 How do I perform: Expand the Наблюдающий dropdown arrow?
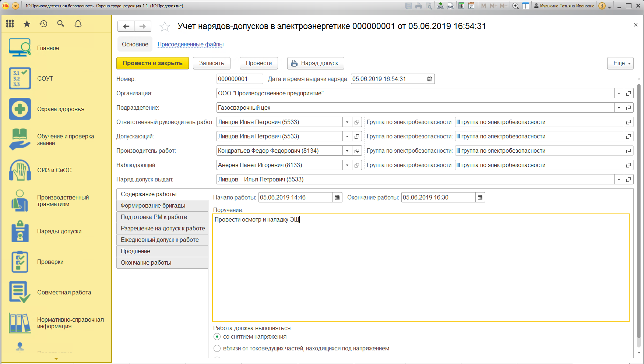click(x=347, y=165)
